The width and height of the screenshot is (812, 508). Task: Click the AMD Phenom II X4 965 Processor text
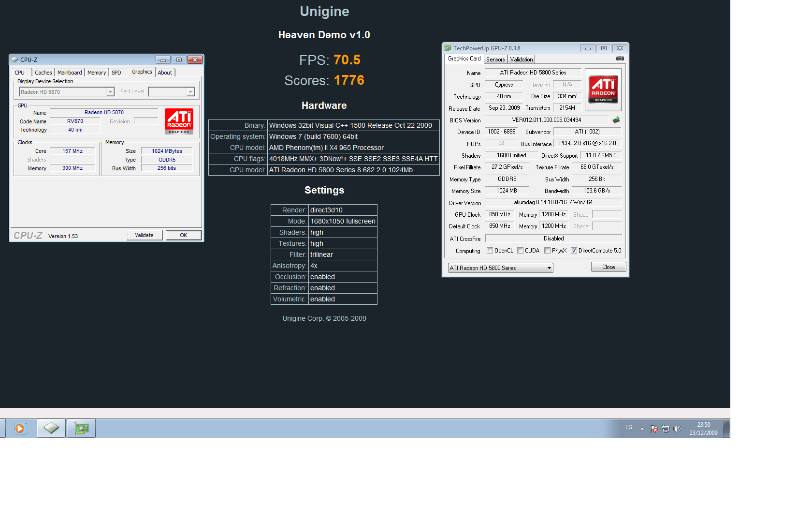tap(326, 148)
